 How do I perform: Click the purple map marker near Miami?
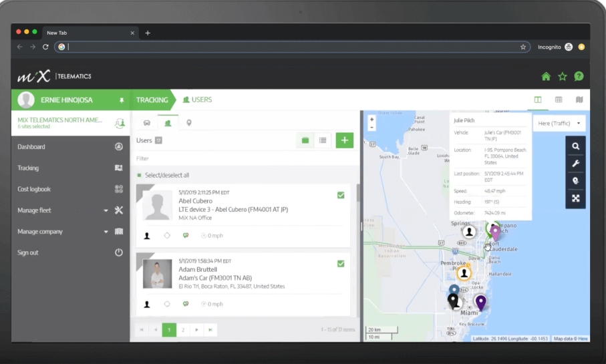pyautogui.click(x=480, y=303)
